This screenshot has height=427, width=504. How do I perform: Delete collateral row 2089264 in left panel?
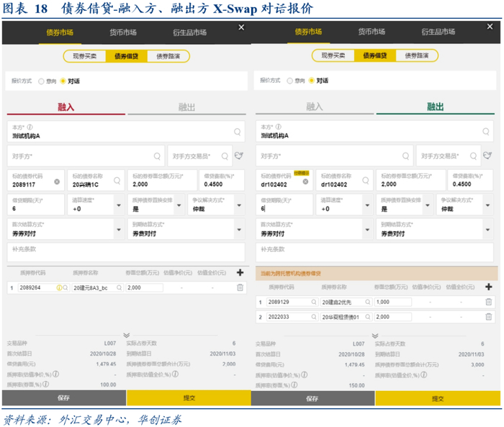tap(240, 287)
